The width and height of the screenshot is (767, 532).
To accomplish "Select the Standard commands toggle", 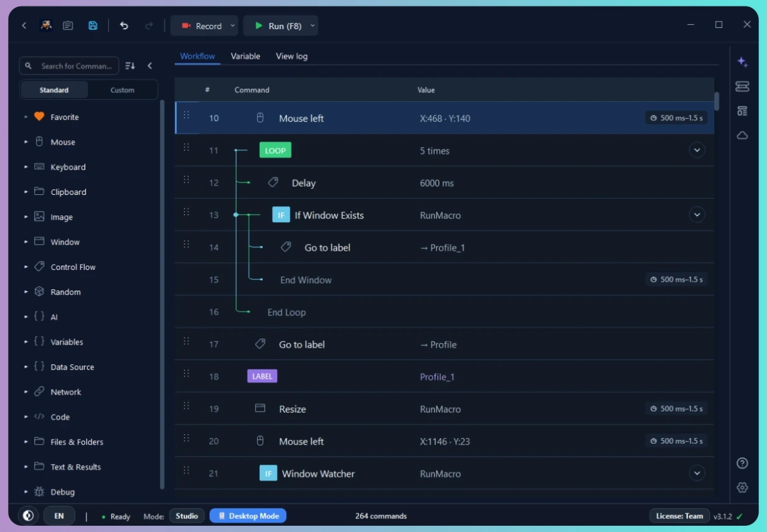I will tap(54, 90).
